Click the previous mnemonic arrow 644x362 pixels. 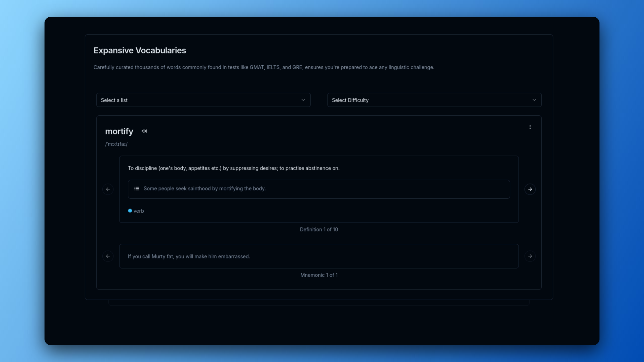click(x=108, y=256)
